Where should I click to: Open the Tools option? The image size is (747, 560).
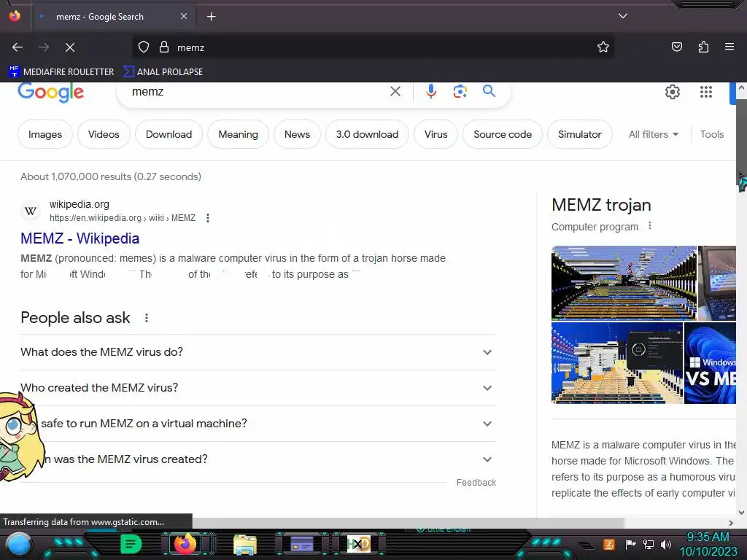(x=712, y=134)
